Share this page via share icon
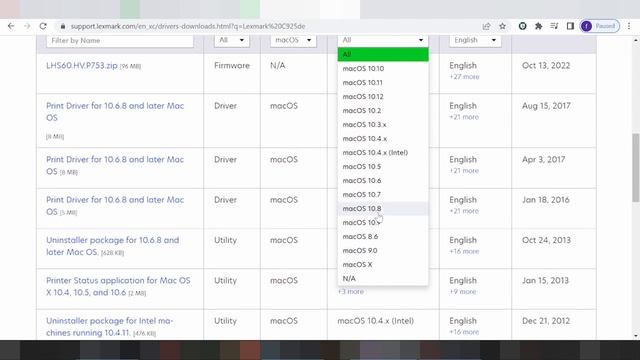Screen dimensions: 640x360 point(486,26)
